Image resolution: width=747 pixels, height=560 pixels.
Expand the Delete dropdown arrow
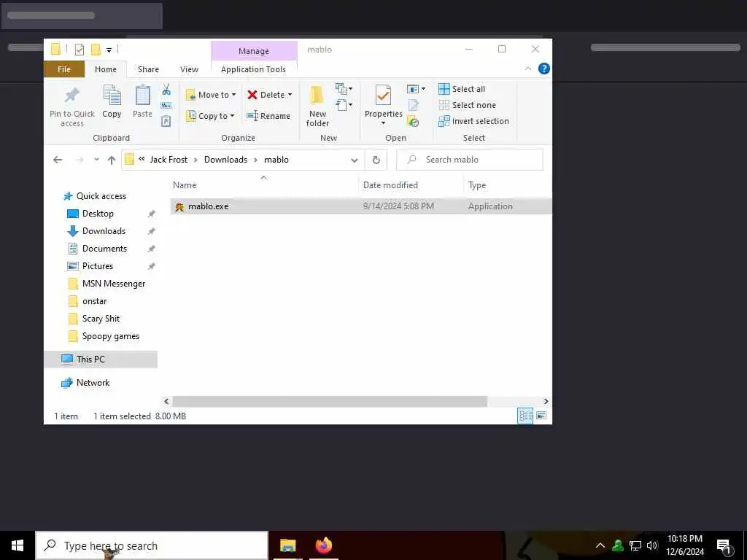pos(290,95)
